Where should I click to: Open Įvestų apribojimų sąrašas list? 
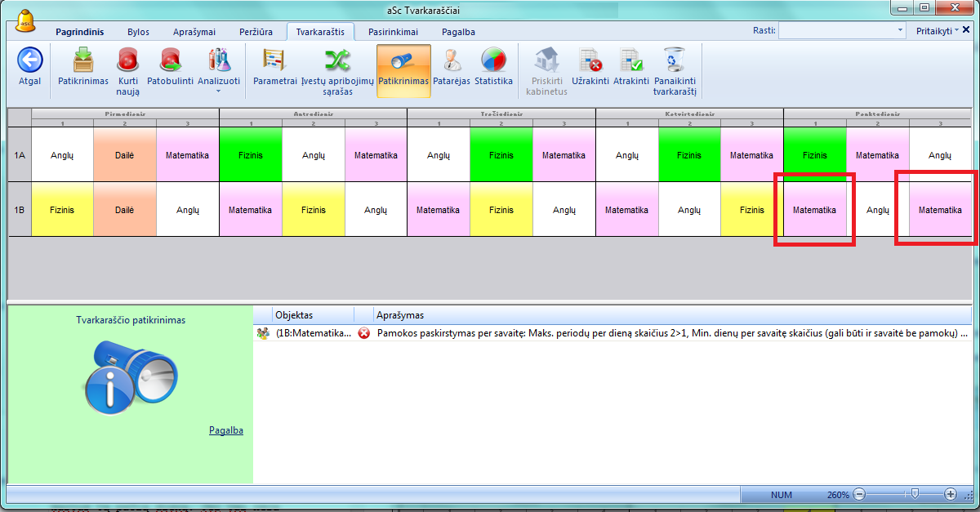(x=336, y=60)
